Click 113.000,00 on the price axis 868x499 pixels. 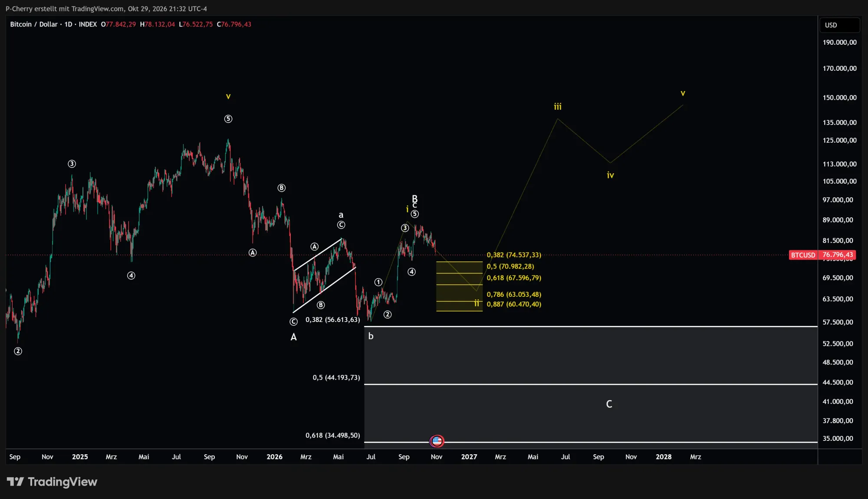[x=840, y=164]
